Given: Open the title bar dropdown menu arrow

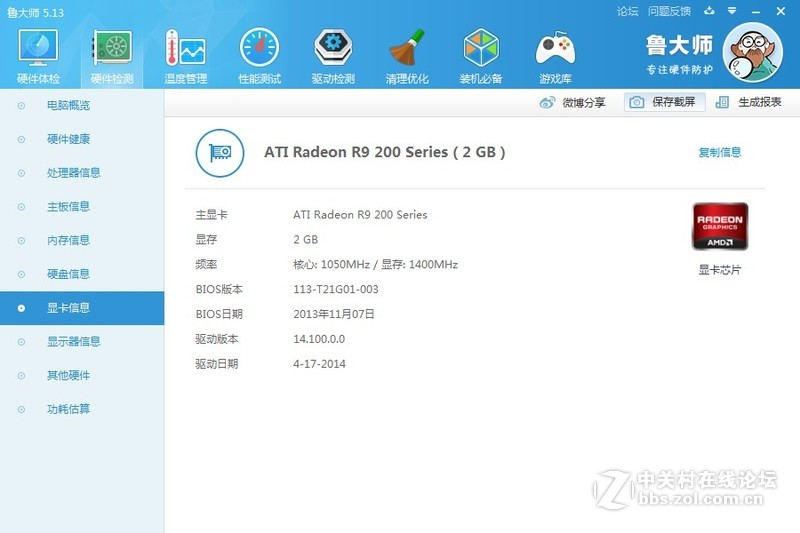Looking at the screenshot, I should tap(732, 11).
